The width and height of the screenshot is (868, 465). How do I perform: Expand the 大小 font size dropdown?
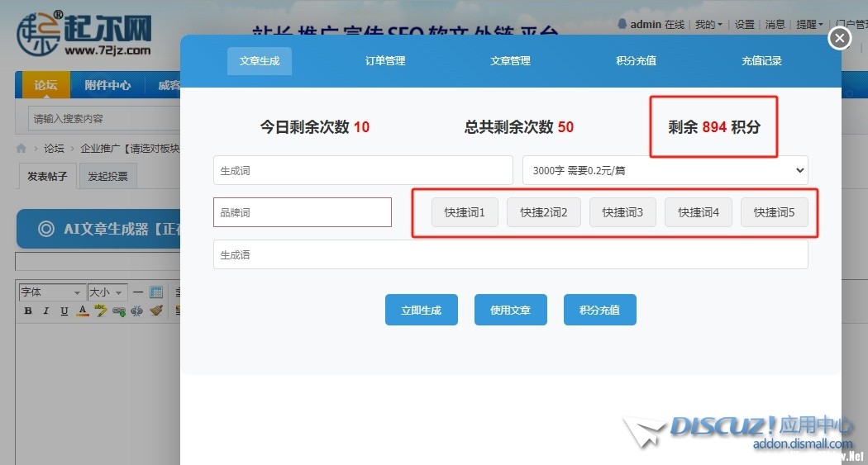point(107,292)
